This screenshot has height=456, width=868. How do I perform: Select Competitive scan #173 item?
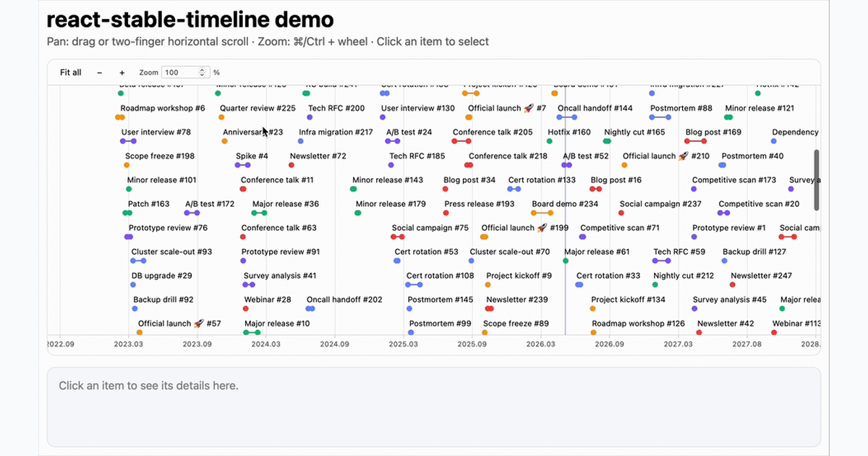click(734, 180)
